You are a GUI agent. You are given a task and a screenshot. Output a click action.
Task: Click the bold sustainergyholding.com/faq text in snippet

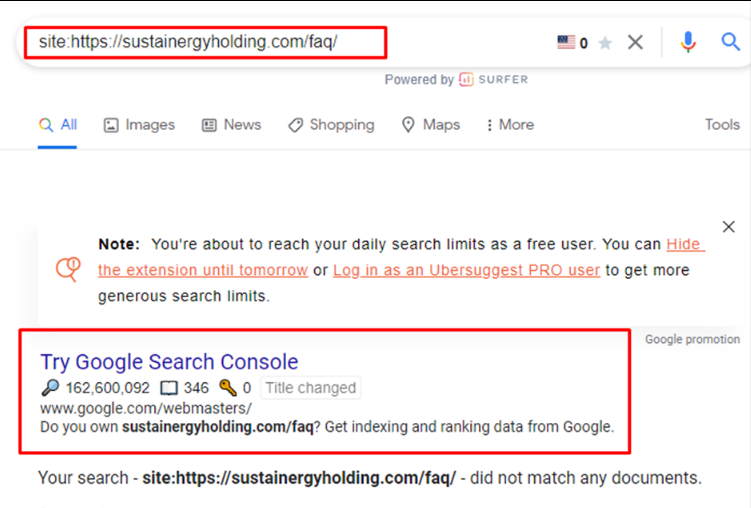pyautogui.click(x=218, y=427)
